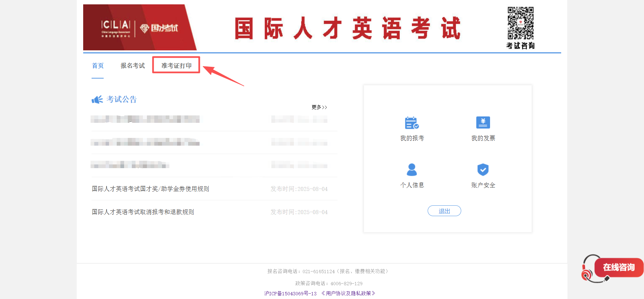644x299 pixels.
Task: Open the 账户安全 shield icon
Action: pyautogui.click(x=483, y=169)
